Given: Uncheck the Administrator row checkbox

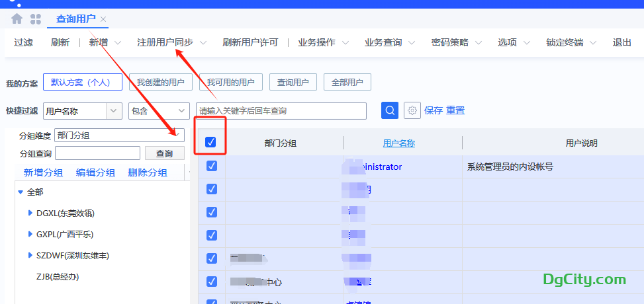Looking at the screenshot, I should click(212, 167).
